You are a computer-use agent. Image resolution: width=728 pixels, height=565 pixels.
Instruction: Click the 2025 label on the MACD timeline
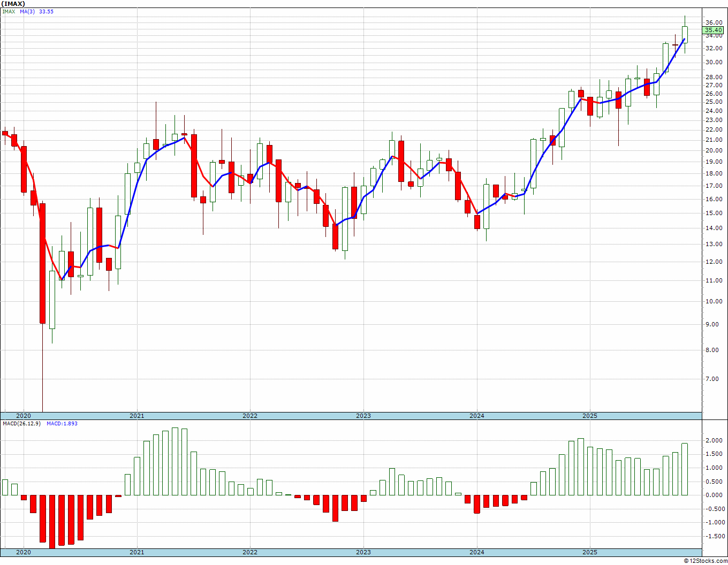tap(590, 552)
